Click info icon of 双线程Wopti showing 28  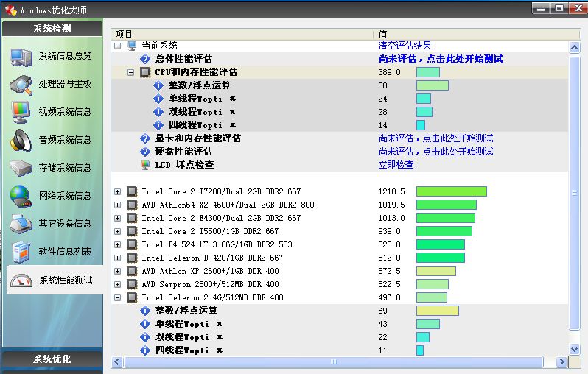tap(158, 112)
